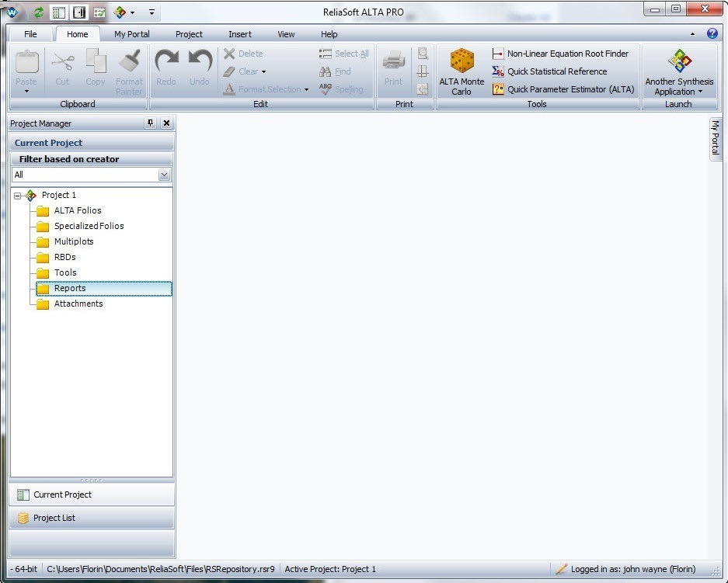Click the refresh icon in quick access toolbar
Image resolution: width=728 pixels, height=583 pixels.
click(x=39, y=12)
